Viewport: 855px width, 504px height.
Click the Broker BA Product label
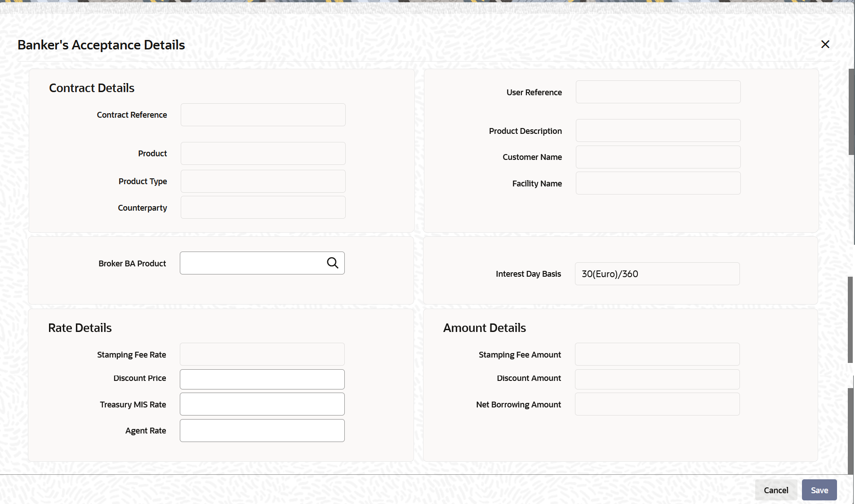(x=132, y=264)
